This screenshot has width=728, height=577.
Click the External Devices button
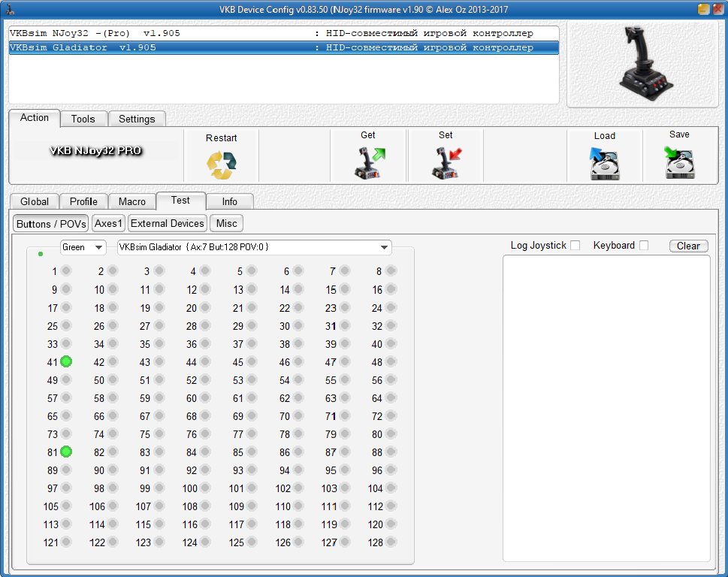167,223
